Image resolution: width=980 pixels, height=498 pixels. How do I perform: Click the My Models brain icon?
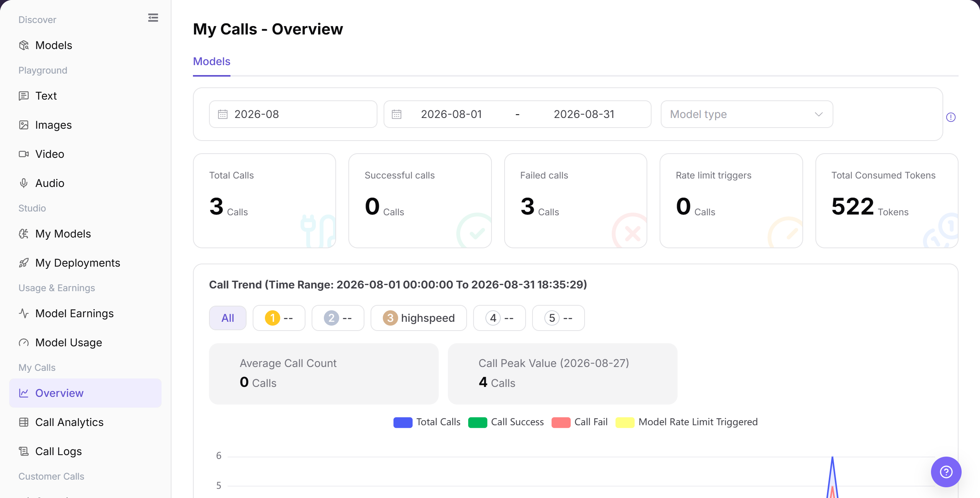24,234
